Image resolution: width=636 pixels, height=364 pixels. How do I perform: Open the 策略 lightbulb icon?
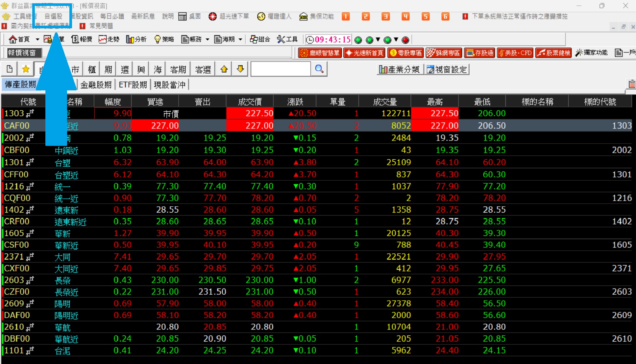click(164, 39)
